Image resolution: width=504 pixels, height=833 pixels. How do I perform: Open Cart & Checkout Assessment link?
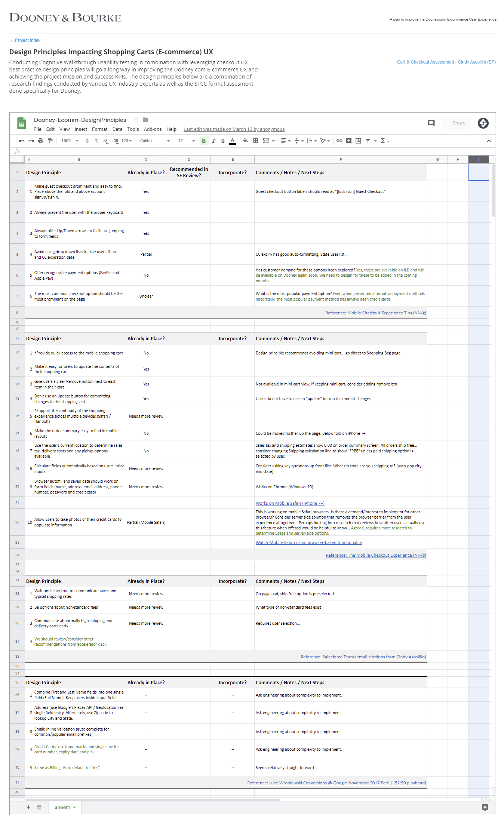446,62
